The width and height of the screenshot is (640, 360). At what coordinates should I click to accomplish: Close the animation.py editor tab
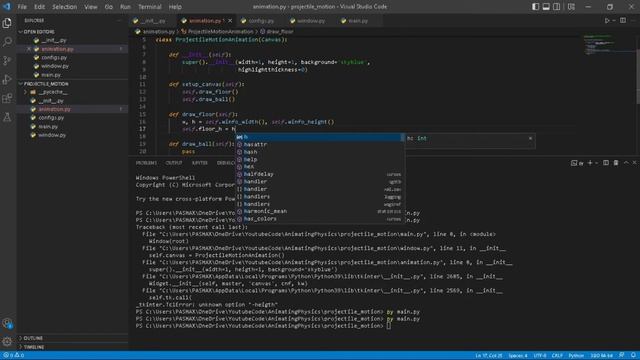click(x=230, y=20)
